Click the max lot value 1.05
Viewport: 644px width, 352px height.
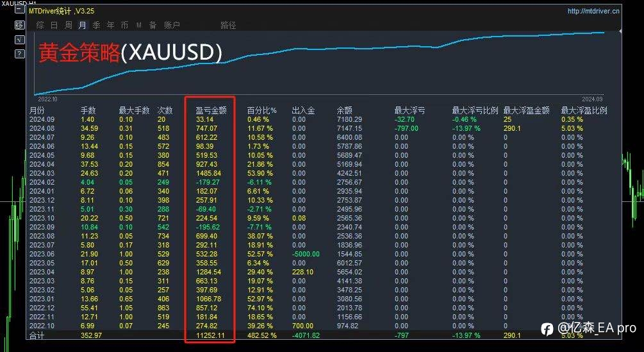126,308
